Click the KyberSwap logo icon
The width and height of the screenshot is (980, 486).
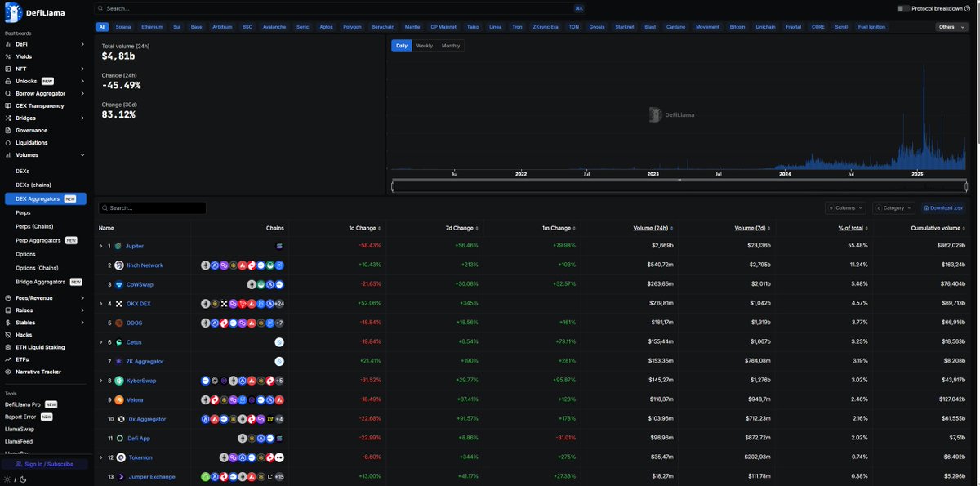coord(119,381)
